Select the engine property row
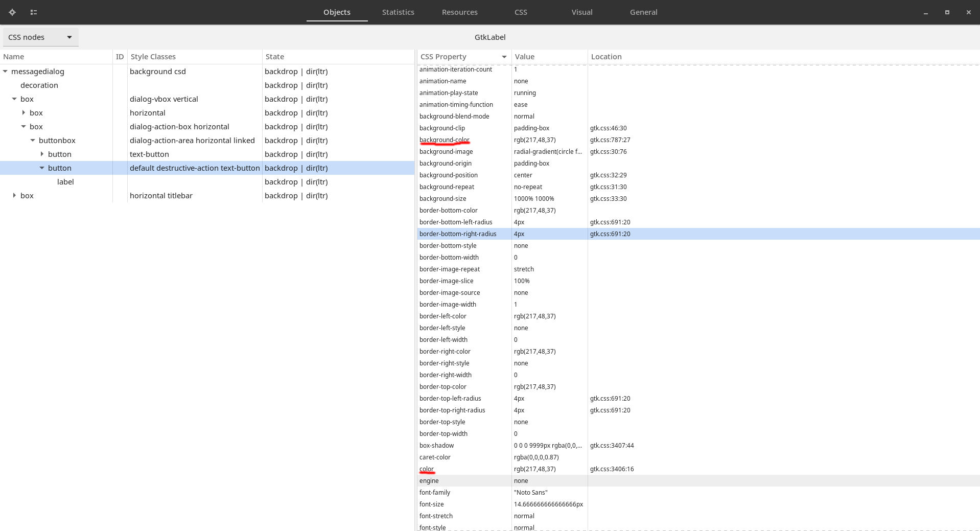The image size is (980, 531). coord(698,481)
